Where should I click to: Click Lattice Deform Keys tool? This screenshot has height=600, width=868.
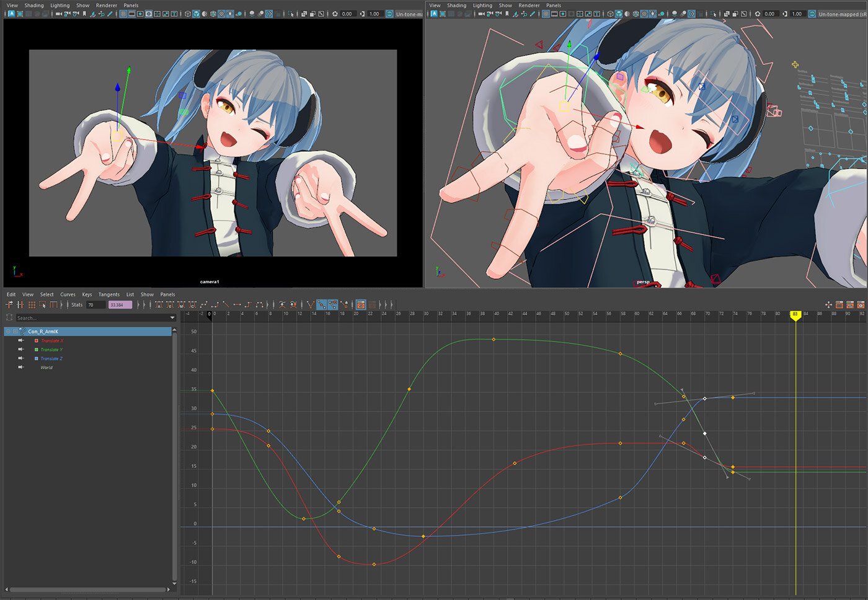(32, 304)
